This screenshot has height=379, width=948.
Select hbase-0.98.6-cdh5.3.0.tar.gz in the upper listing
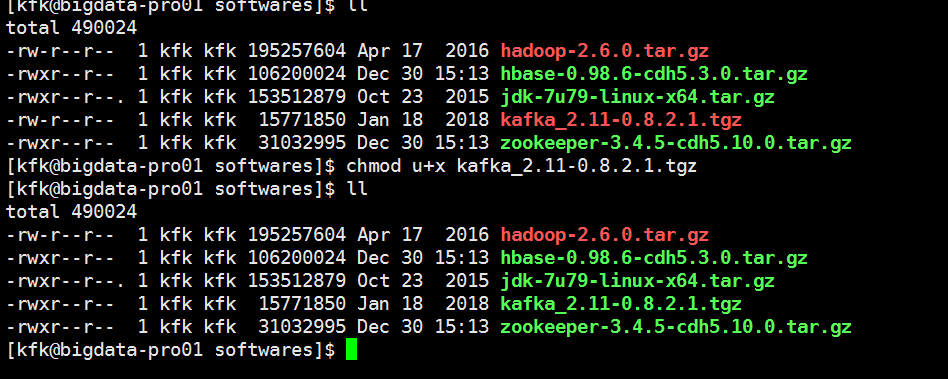(x=654, y=74)
